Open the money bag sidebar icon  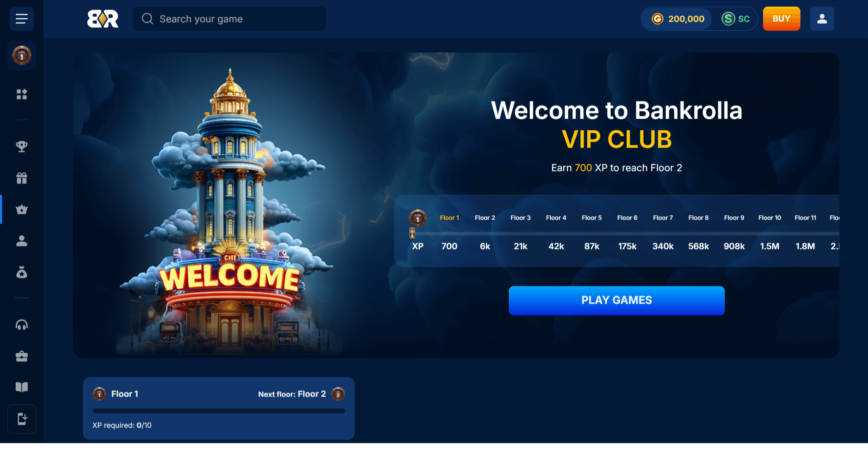tap(22, 272)
